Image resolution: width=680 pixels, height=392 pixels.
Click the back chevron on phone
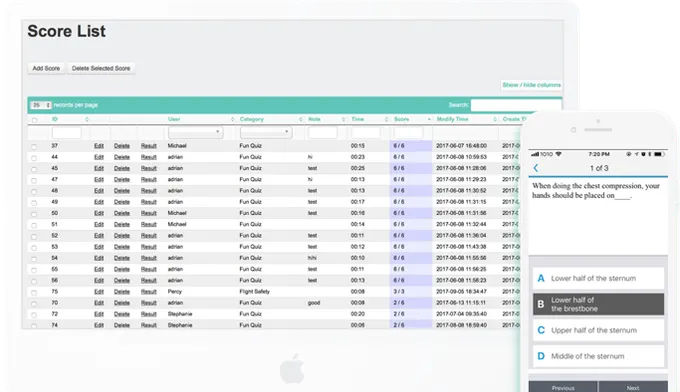536,168
